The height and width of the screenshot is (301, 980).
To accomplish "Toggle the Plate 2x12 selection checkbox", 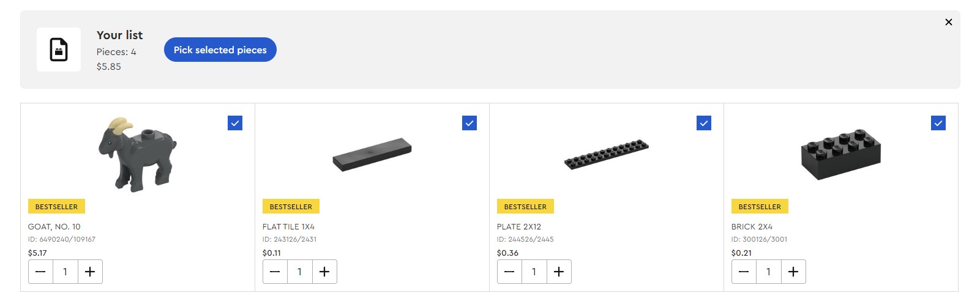I will tap(704, 123).
